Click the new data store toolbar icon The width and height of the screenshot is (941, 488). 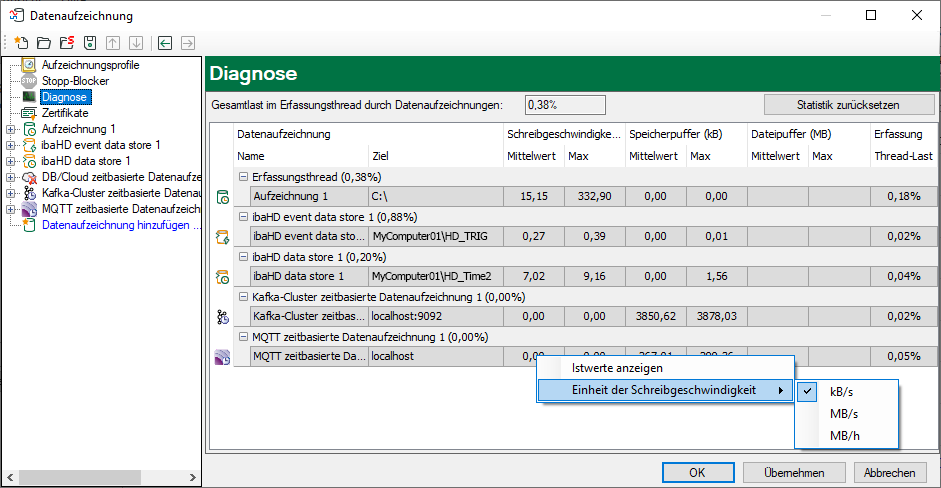[21, 43]
